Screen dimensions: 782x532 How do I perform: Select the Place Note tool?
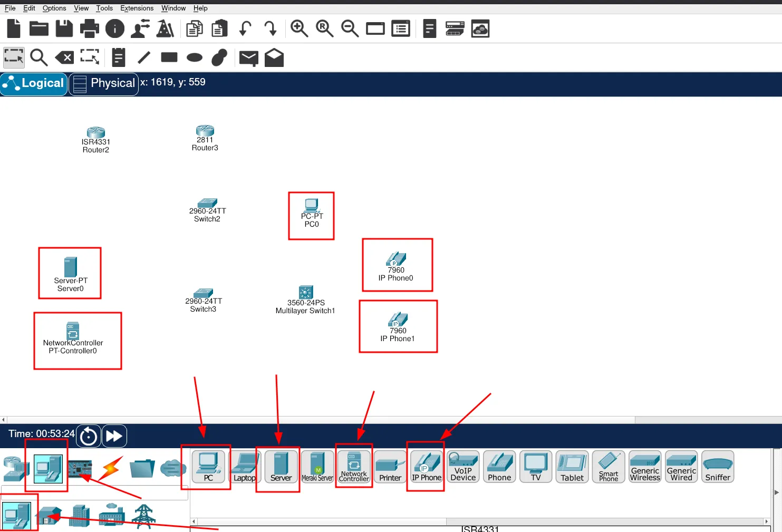(119, 57)
